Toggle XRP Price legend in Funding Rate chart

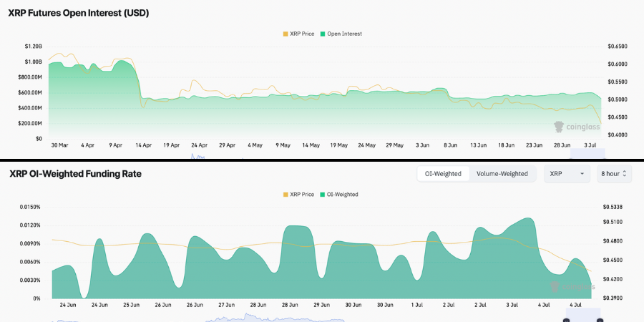coord(298,194)
